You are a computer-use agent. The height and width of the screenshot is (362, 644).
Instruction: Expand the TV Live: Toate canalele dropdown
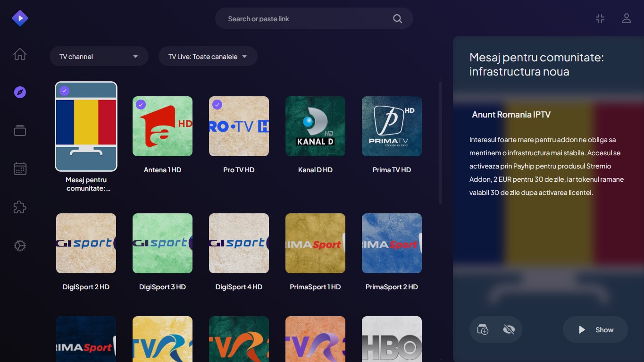pyautogui.click(x=208, y=57)
